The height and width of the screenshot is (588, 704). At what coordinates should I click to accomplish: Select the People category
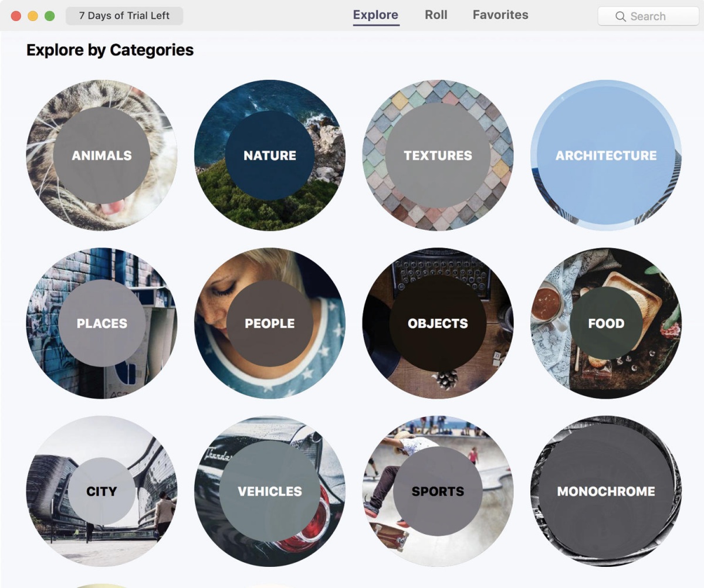pyautogui.click(x=270, y=323)
